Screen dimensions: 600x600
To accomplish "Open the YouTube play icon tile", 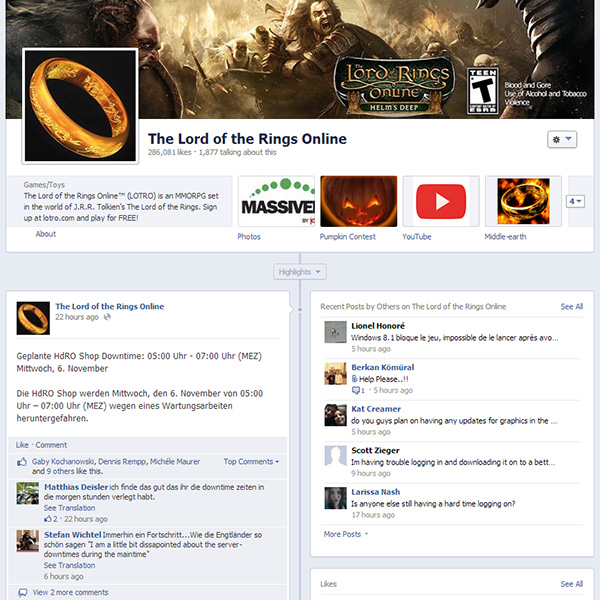I will [x=441, y=201].
